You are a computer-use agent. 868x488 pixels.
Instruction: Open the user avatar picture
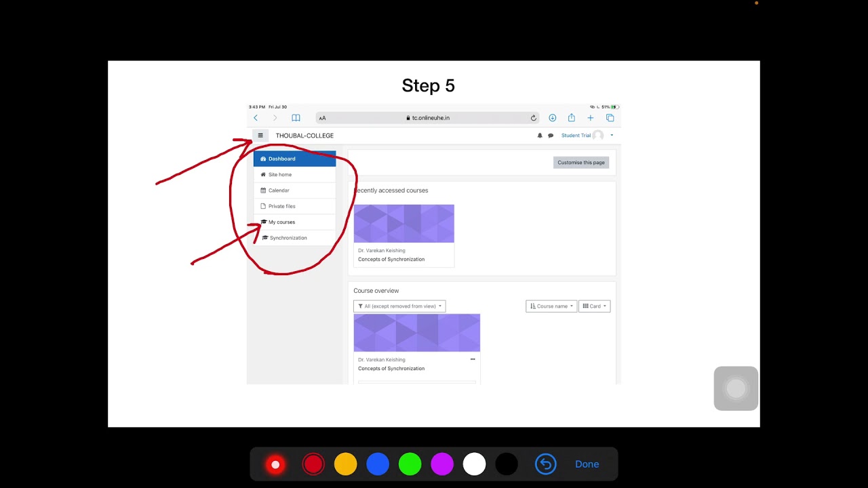598,136
